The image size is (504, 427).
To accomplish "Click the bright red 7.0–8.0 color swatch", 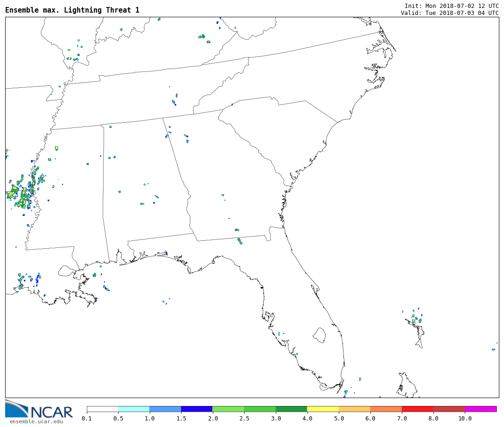I will coord(418,409).
